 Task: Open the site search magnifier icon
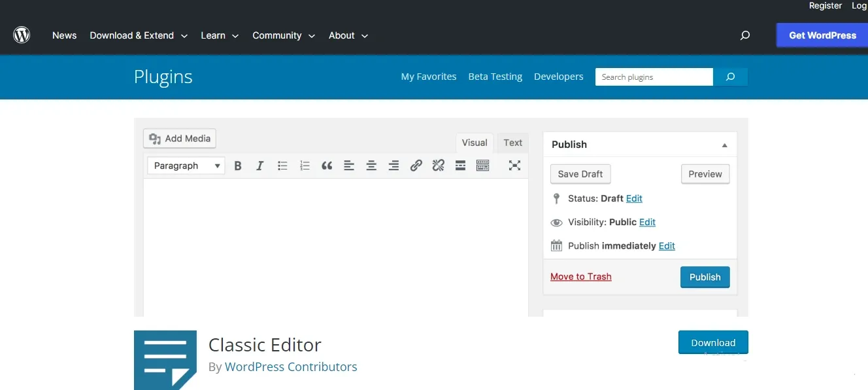pyautogui.click(x=744, y=35)
